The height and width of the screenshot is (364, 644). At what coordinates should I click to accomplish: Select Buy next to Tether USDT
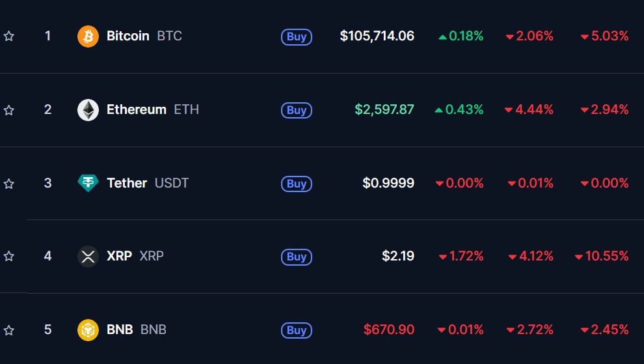(x=297, y=184)
